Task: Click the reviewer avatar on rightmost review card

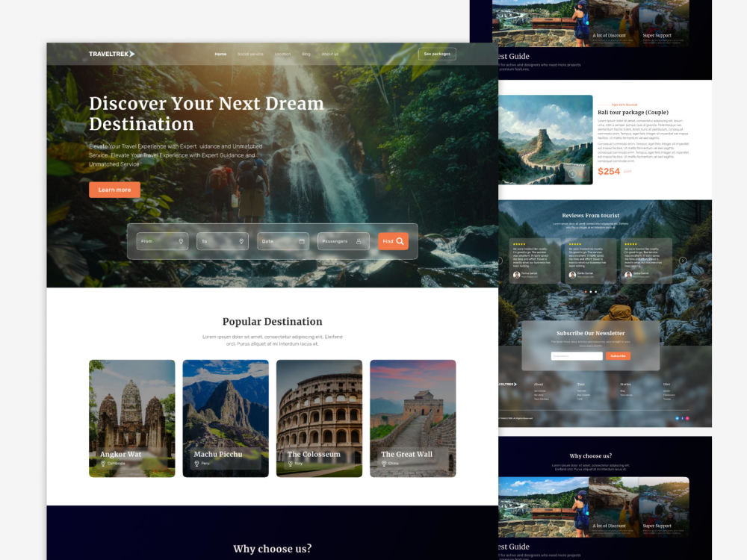Action: (628, 275)
